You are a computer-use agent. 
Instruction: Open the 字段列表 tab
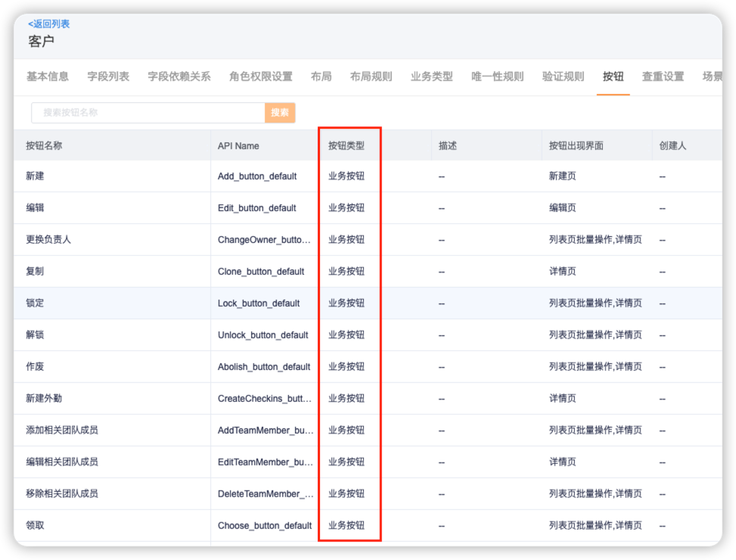tap(108, 76)
